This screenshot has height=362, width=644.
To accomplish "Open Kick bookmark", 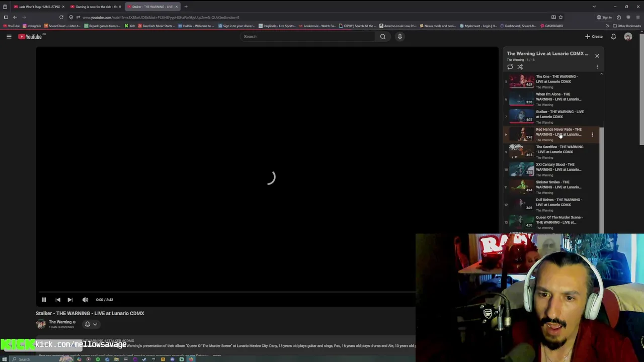I will tap(130, 26).
